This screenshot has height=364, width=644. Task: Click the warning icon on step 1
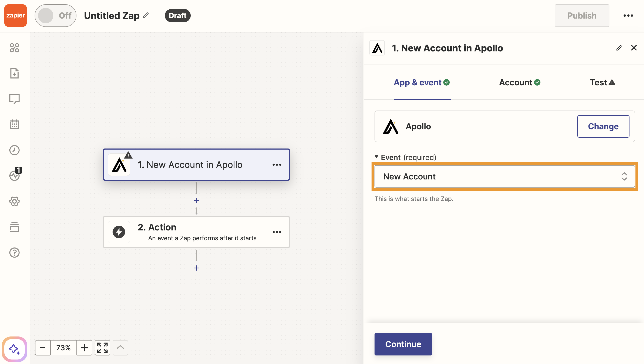tap(128, 155)
